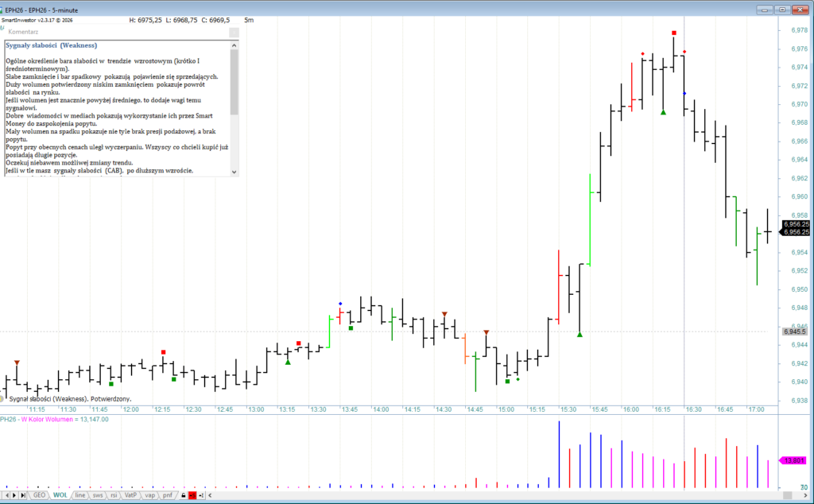
Task: Toggle the padlock icon beside the pnf tab
Action: (x=184, y=495)
